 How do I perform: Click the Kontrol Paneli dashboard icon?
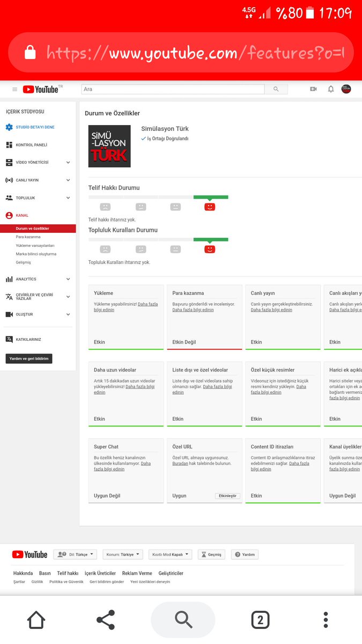[x=9, y=145]
